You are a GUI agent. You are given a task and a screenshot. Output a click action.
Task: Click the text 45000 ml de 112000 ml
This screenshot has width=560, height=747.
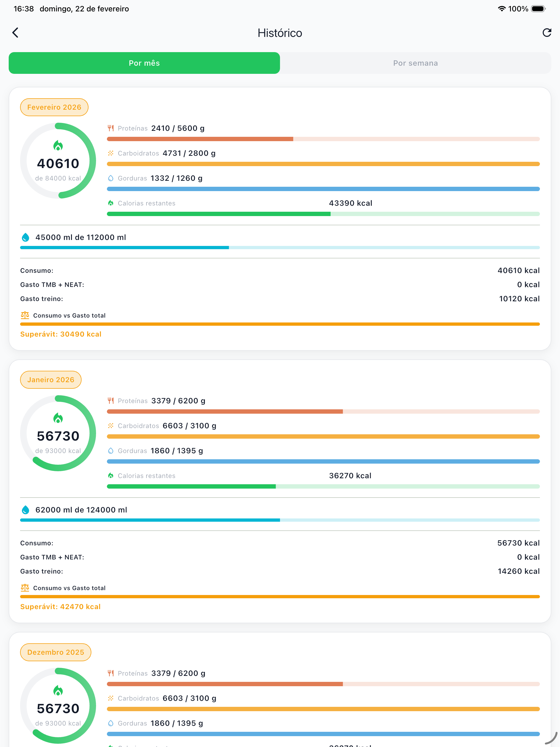81,238
